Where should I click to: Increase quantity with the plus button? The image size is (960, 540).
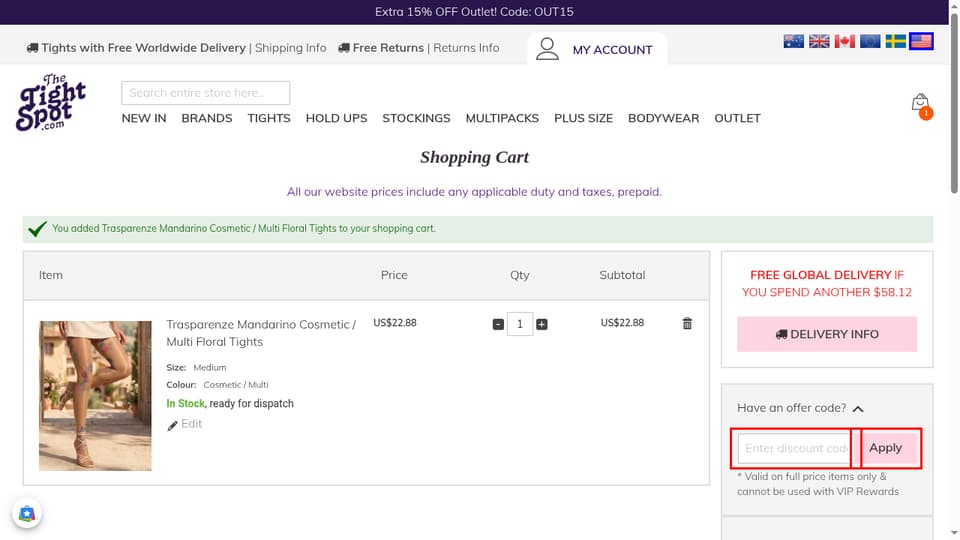[542, 324]
